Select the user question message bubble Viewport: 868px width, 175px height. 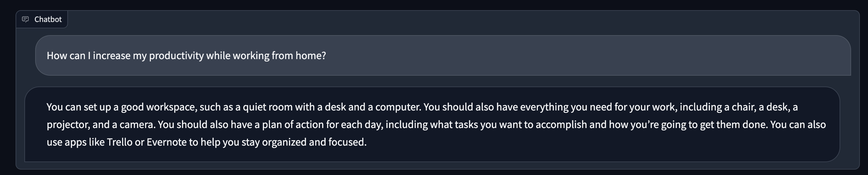click(443, 55)
